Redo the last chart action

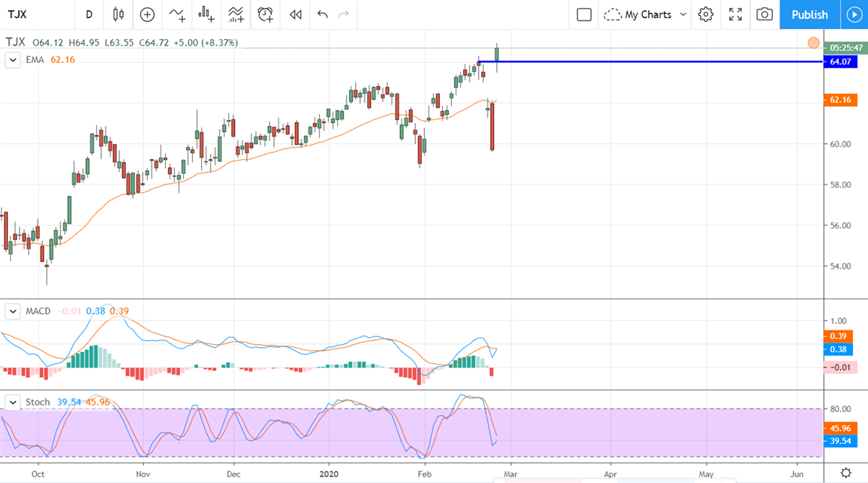344,14
